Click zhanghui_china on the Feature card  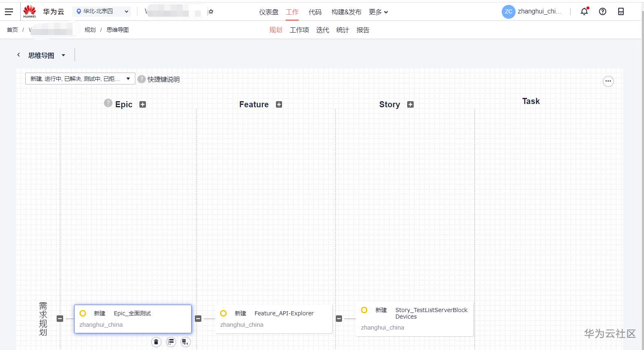tap(242, 325)
